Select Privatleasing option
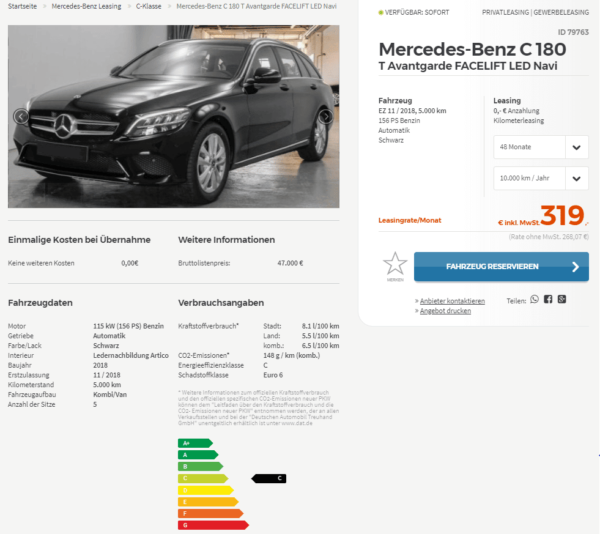Viewport: 600px width, 534px height. pos(505,12)
